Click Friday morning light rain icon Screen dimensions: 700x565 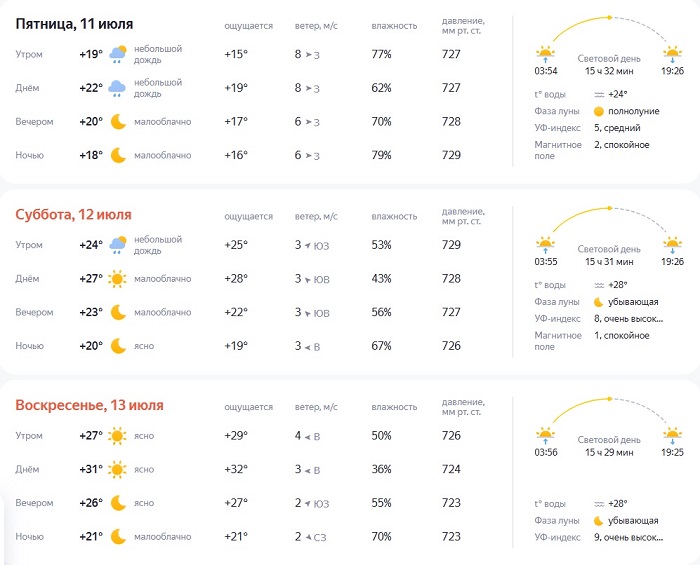tap(118, 54)
